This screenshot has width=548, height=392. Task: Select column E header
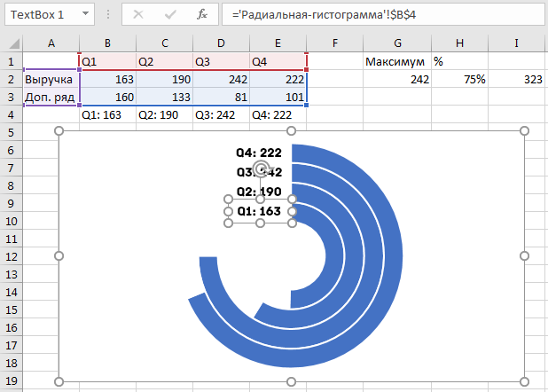[x=278, y=43]
